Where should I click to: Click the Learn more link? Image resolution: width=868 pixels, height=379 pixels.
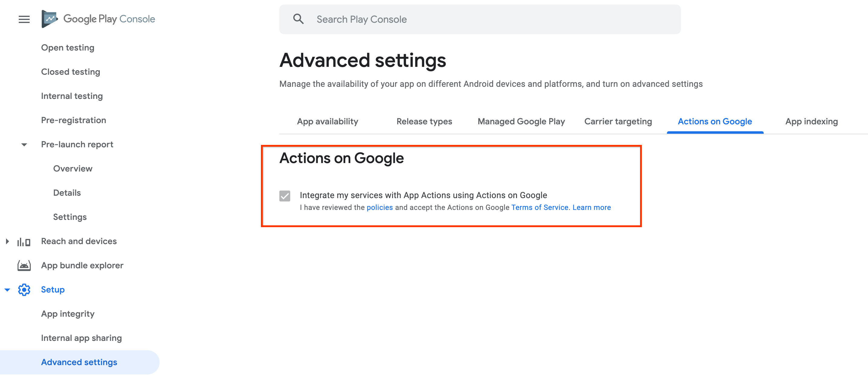[x=592, y=207]
